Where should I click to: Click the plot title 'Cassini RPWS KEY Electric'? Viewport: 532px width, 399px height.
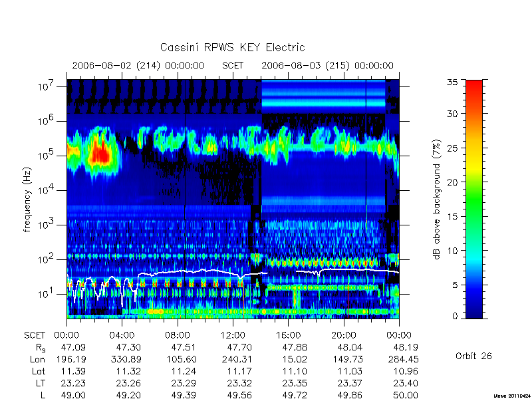pyautogui.click(x=232, y=47)
